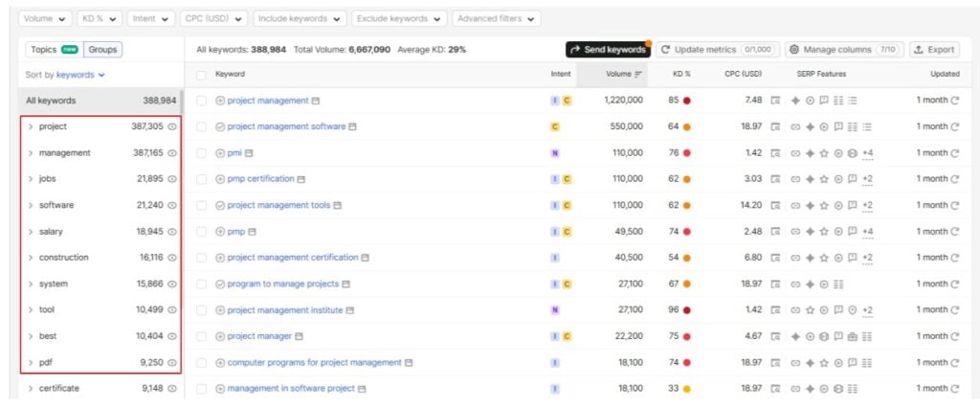This screenshot has width=980, height=410.
Task: Open SERP view icon for pmp row
Action: tap(775, 232)
